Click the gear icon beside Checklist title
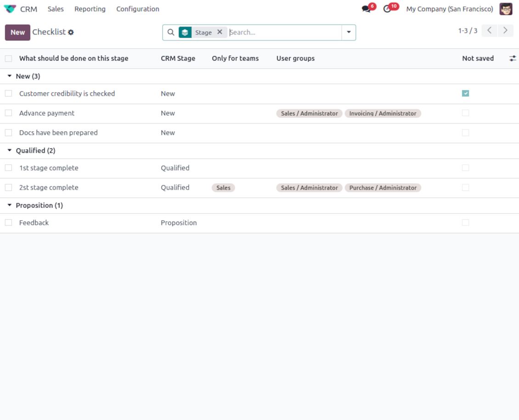Screen dimensions: 519x420 coord(71,33)
